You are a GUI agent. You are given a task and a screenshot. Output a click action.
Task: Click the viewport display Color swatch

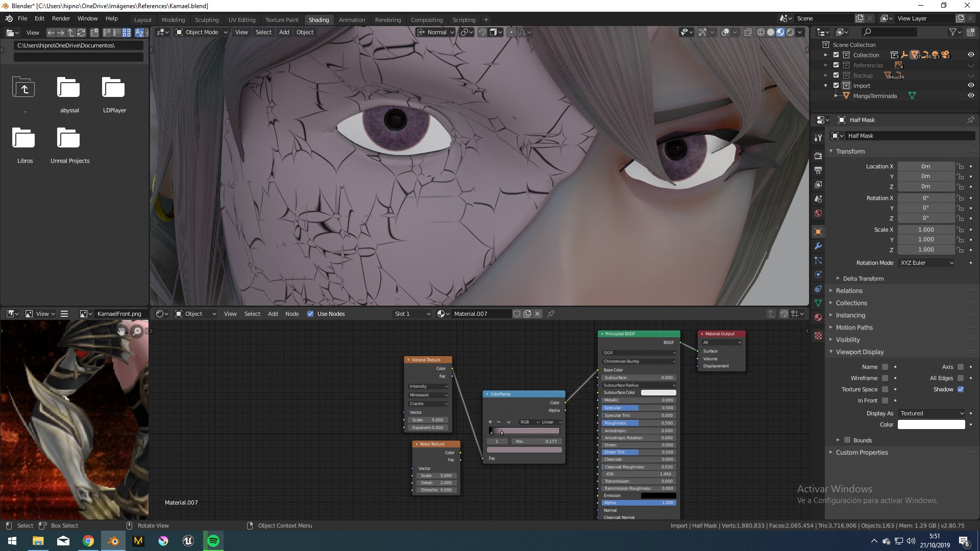tap(931, 424)
